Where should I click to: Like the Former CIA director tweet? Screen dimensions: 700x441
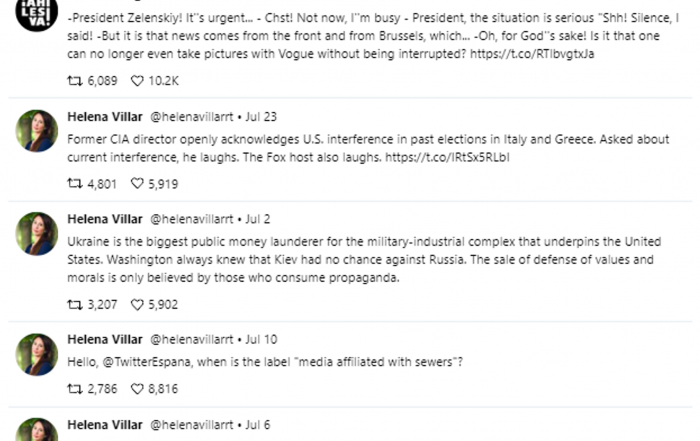pyautogui.click(x=137, y=183)
